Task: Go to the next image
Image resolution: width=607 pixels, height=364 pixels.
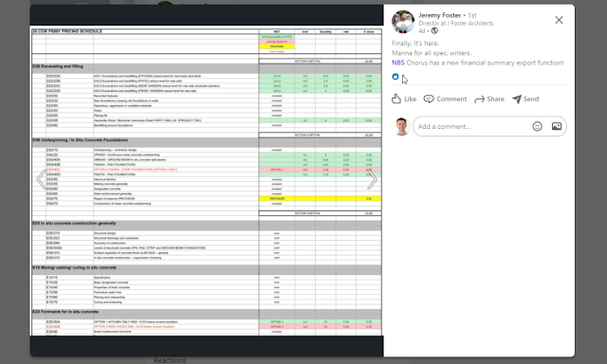Action: tap(372, 179)
